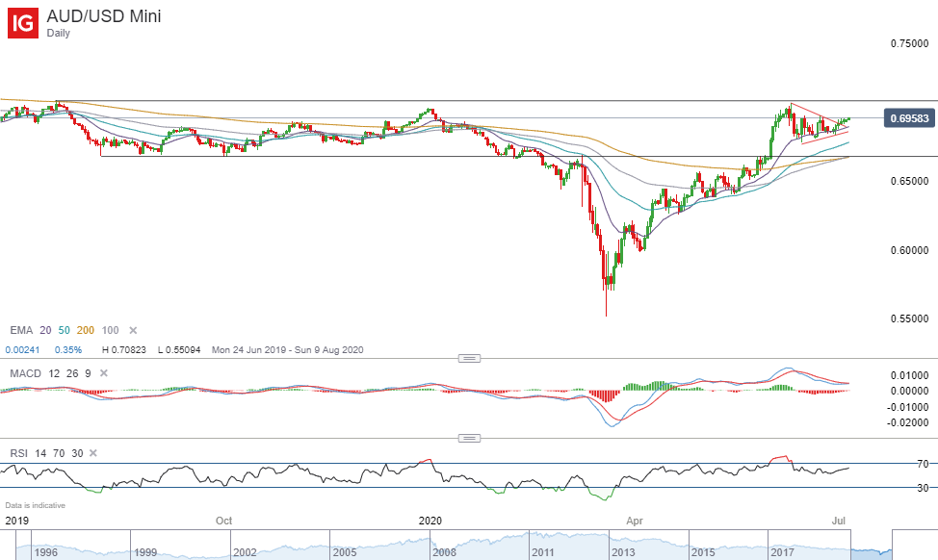Click the 2005 marker in history navigator
The image size is (938, 560).
[345, 552]
